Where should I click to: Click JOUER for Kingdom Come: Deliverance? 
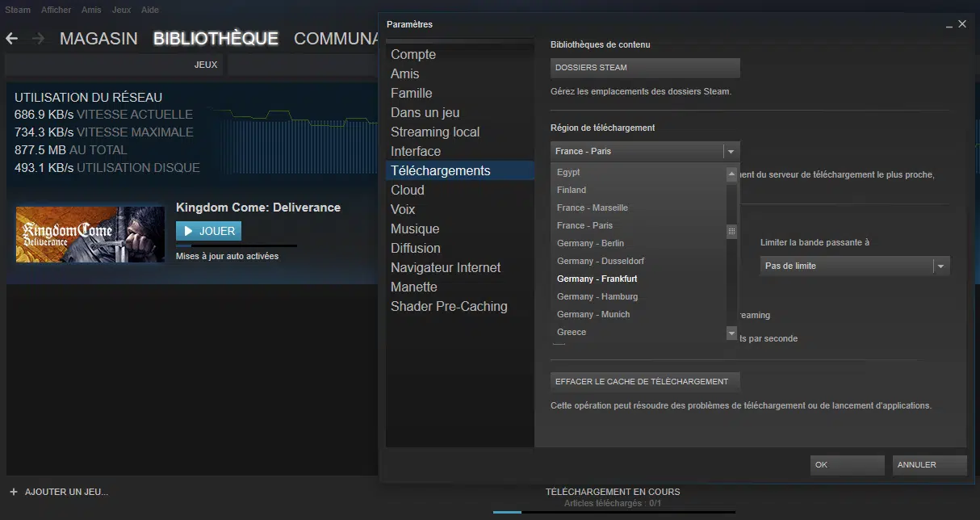coord(208,231)
